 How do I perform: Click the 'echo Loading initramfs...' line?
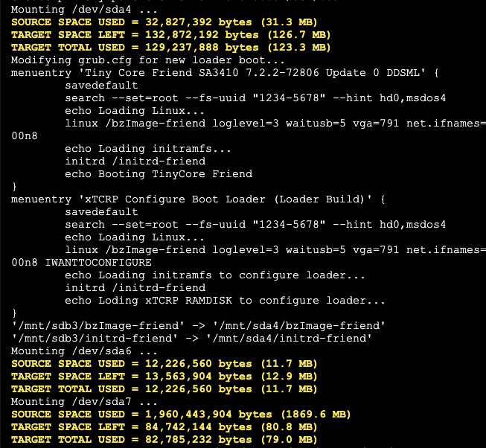click(x=148, y=149)
